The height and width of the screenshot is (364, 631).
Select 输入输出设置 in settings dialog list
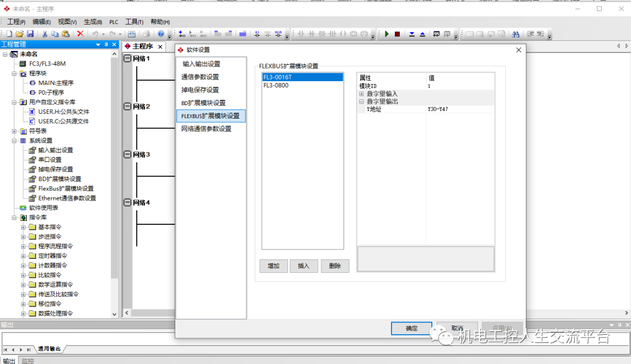tap(211, 64)
